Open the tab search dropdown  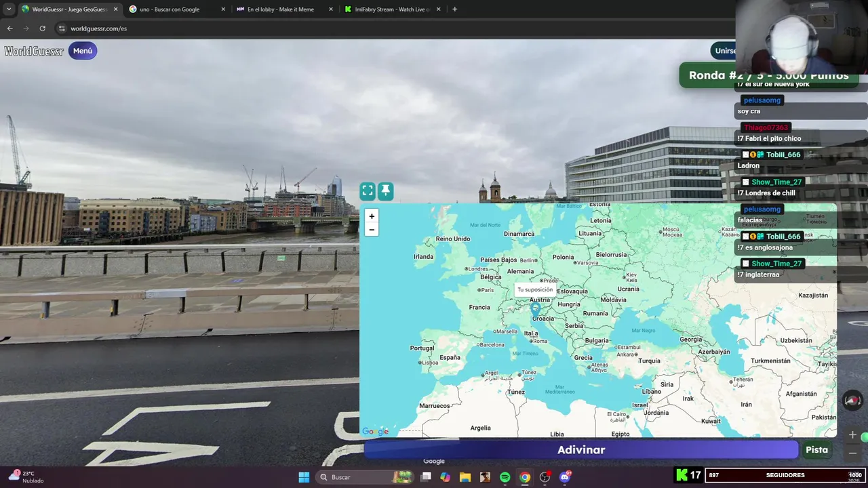(8, 9)
